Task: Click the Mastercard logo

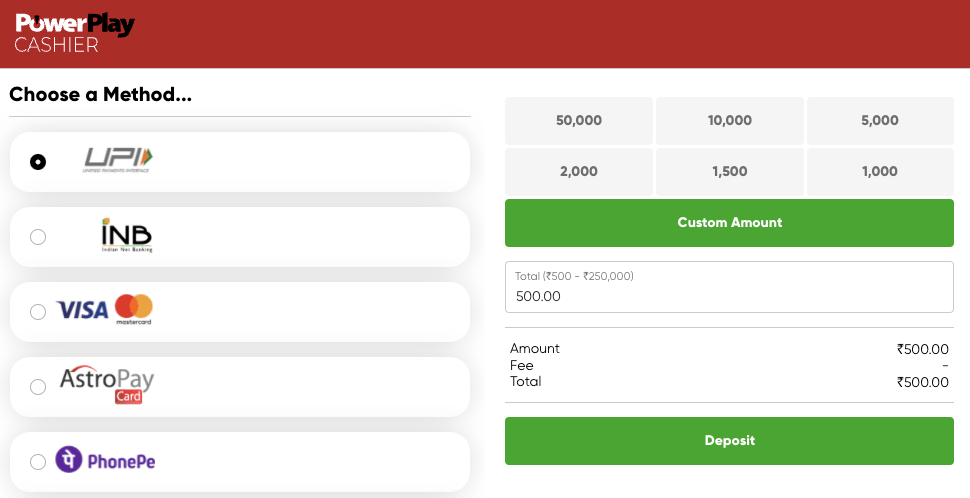Action: coord(134,309)
